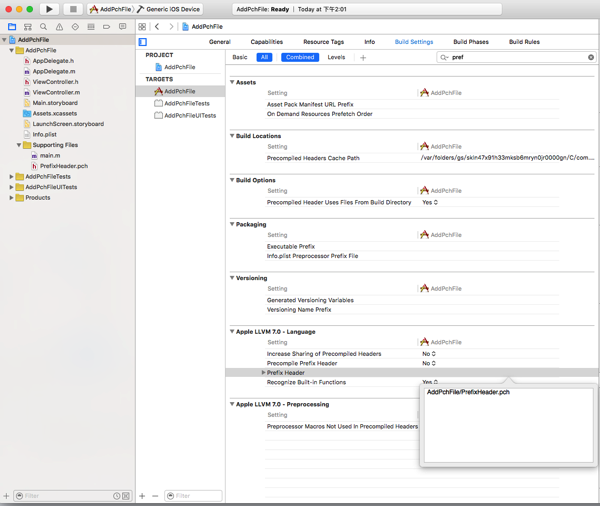This screenshot has width=600, height=506.
Task: Switch to Levels view
Action: point(336,57)
